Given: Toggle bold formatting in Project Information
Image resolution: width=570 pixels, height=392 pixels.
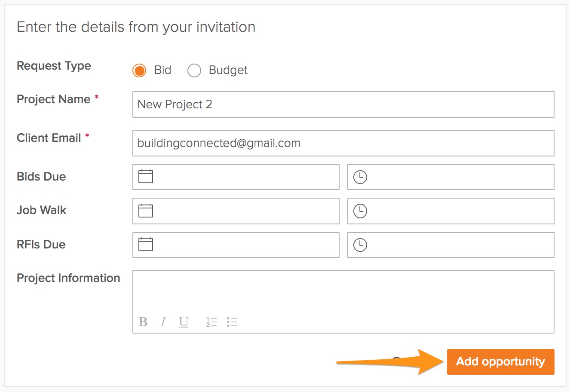Looking at the screenshot, I should click(143, 322).
